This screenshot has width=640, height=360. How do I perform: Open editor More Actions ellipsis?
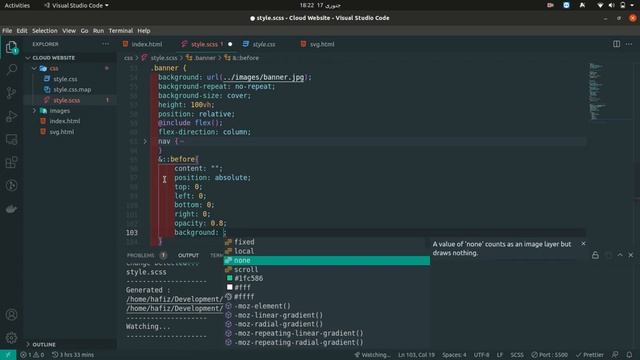(x=629, y=44)
